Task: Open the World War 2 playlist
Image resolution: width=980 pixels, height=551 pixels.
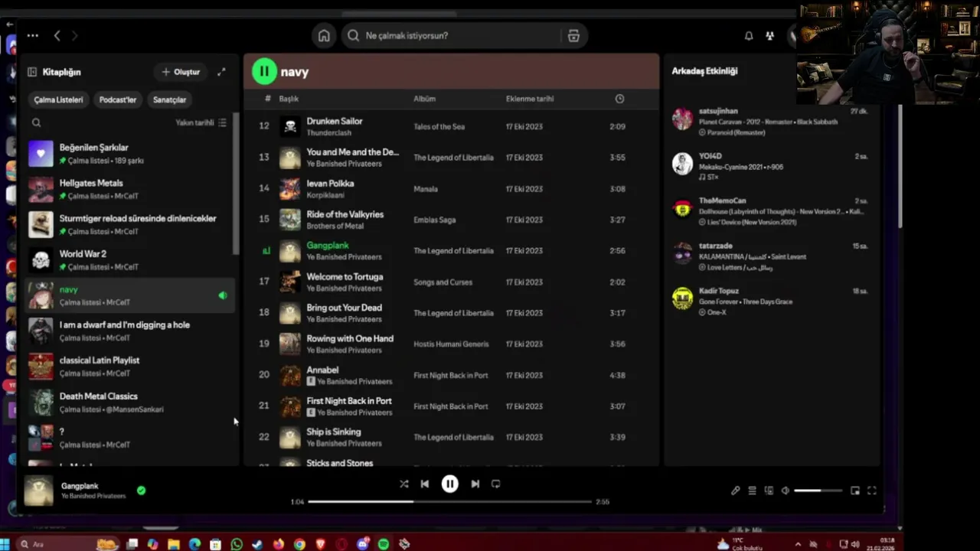Action: tap(130, 260)
